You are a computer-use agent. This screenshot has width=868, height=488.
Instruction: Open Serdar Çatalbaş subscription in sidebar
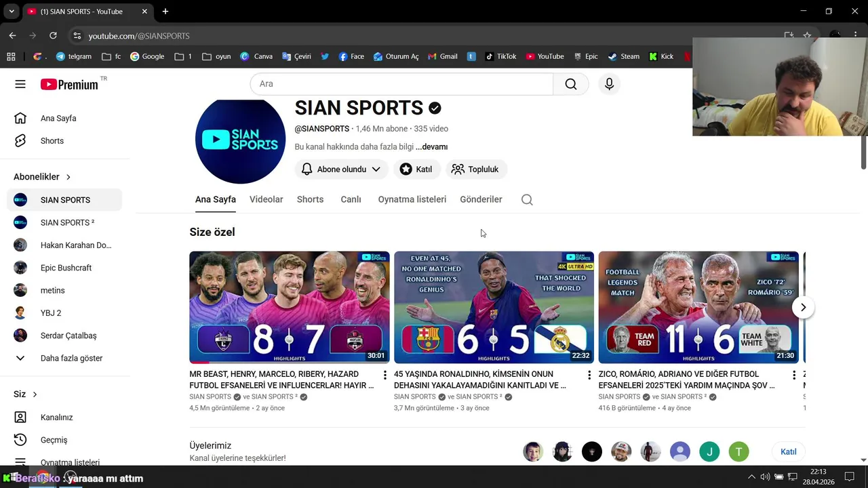click(64, 335)
